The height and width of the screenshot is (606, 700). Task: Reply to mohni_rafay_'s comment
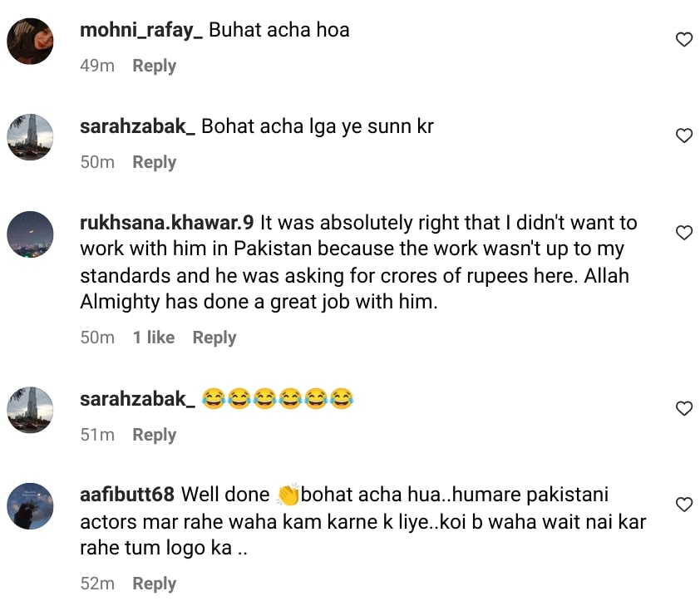pyautogui.click(x=154, y=66)
